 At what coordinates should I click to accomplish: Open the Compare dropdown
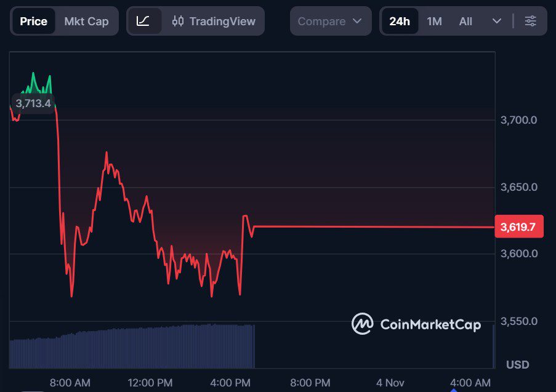(x=330, y=21)
